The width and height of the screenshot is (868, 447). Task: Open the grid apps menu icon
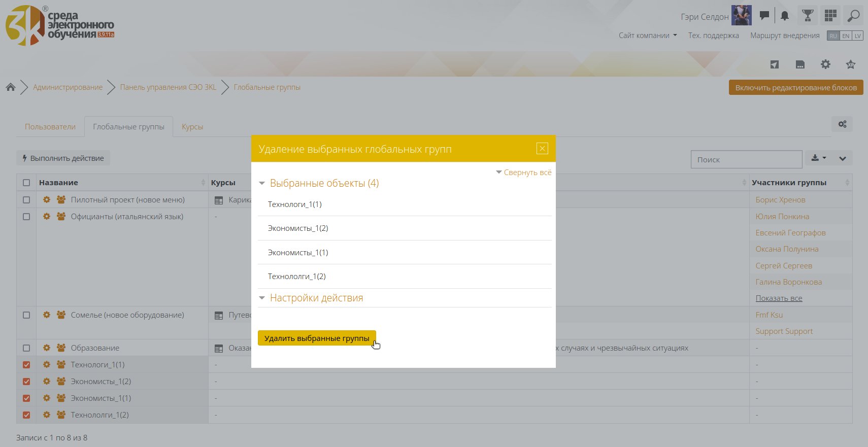click(x=830, y=16)
